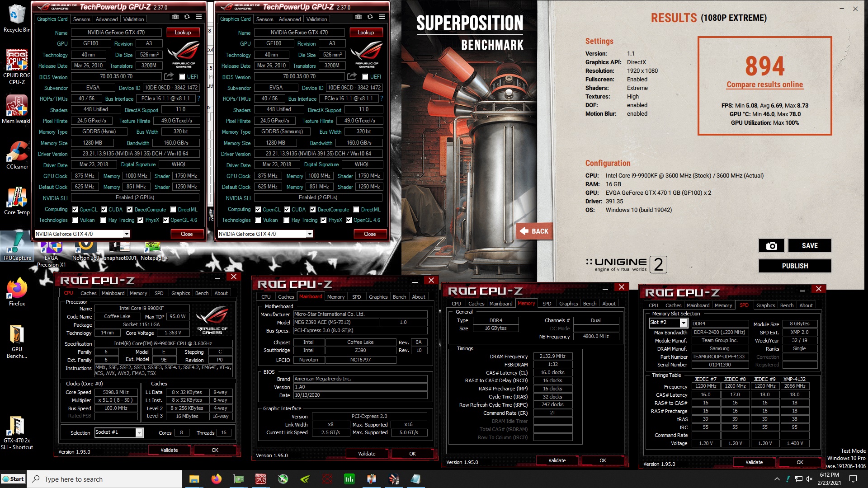
Task: Click screenshot camera icon in left GPU-Z
Action: (x=175, y=17)
